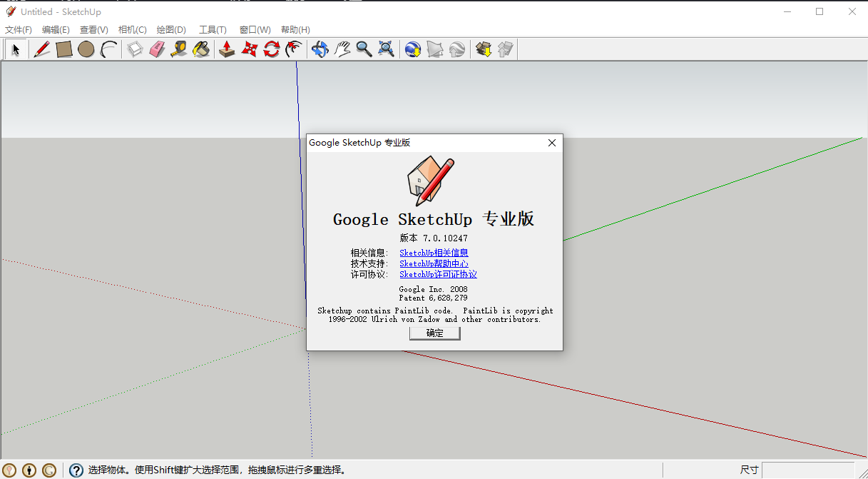
Task: Open the 文件(F) menu
Action: pos(19,30)
